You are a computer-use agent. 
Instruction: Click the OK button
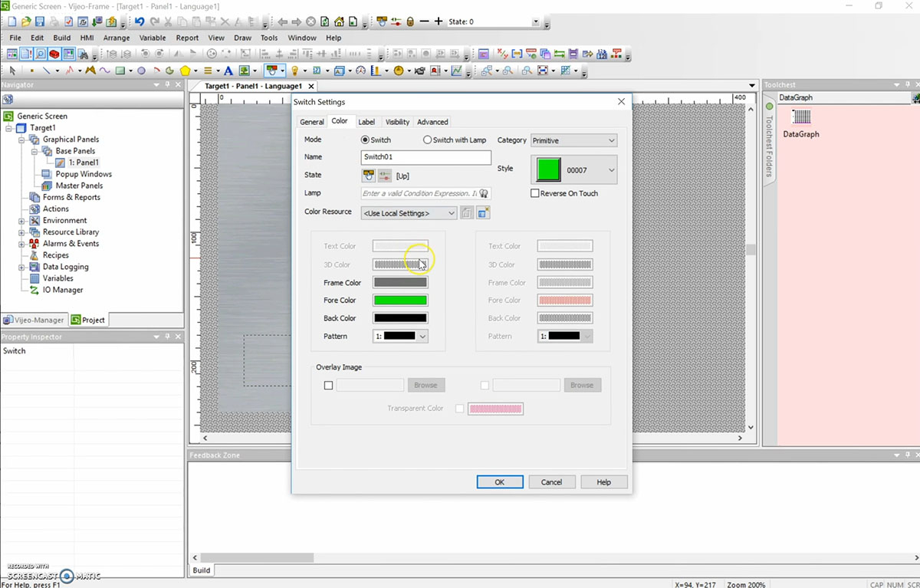pyautogui.click(x=500, y=482)
